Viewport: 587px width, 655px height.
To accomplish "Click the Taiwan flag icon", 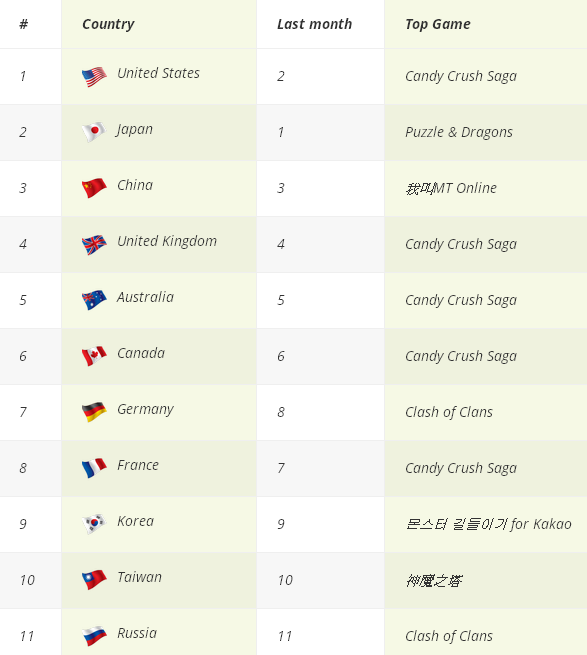I will pyautogui.click(x=94, y=580).
